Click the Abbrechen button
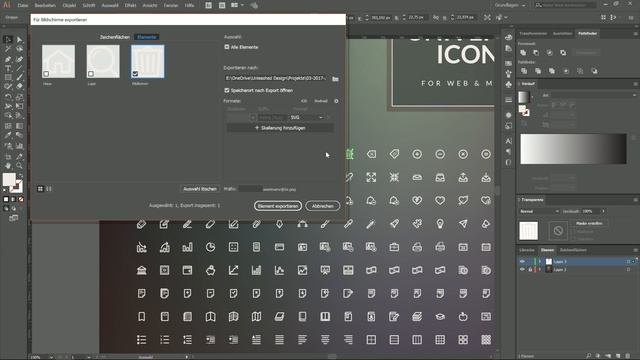Screen dimensions: 640x360 (322, 206)
